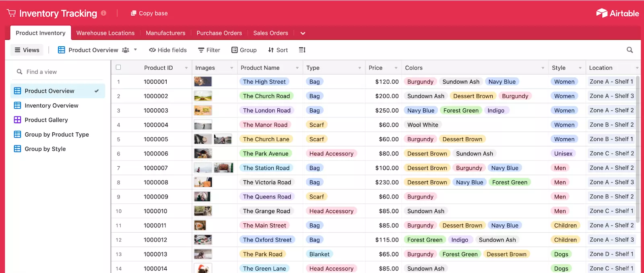Open the second image thumbnail for The Station Road
Viewport: 644px width, 273px height.
click(223, 168)
